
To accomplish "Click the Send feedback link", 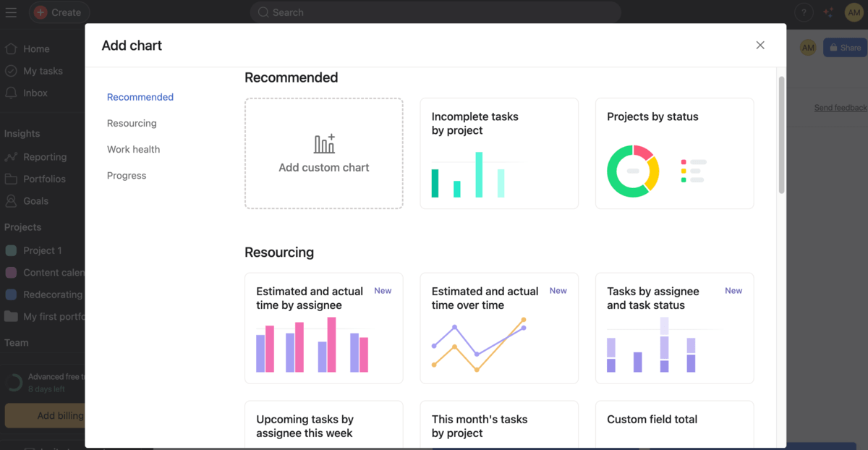I will point(840,107).
